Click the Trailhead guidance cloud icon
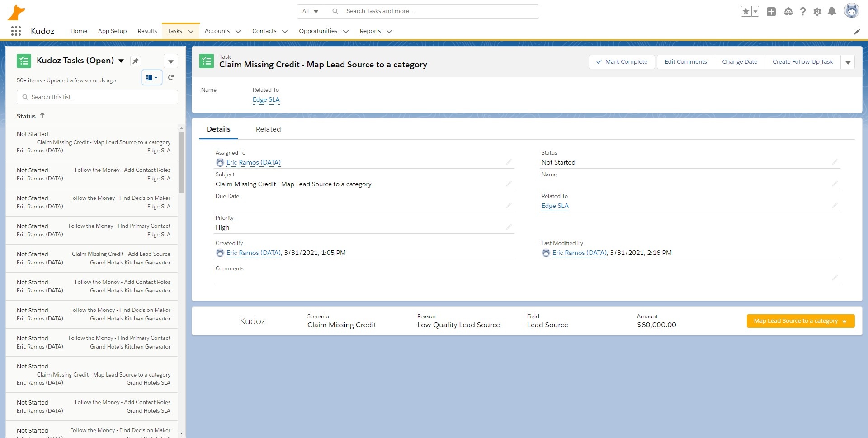This screenshot has width=868, height=438. (x=788, y=12)
